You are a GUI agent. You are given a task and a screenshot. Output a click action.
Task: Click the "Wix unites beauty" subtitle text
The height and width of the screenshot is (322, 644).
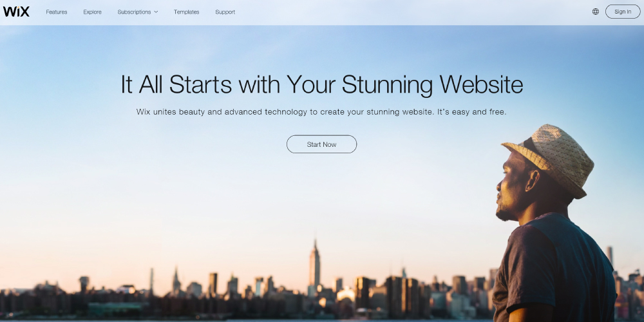click(171, 111)
